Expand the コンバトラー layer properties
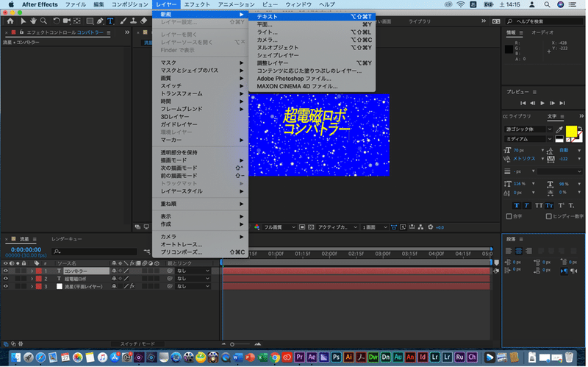 (32, 271)
